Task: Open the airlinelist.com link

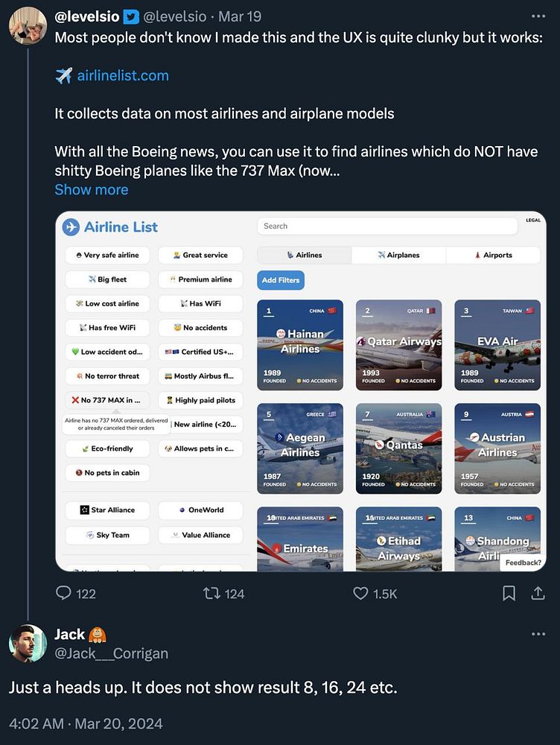Action: (122, 75)
